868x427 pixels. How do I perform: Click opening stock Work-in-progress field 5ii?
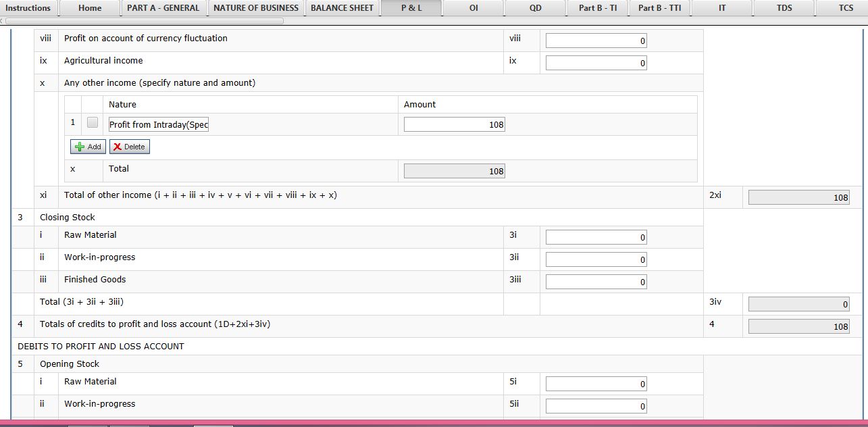596,406
